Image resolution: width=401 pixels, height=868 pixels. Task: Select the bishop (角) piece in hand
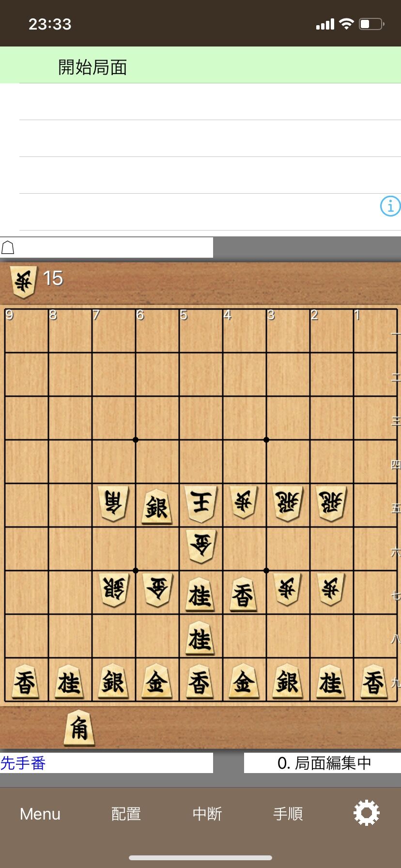tap(79, 728)
